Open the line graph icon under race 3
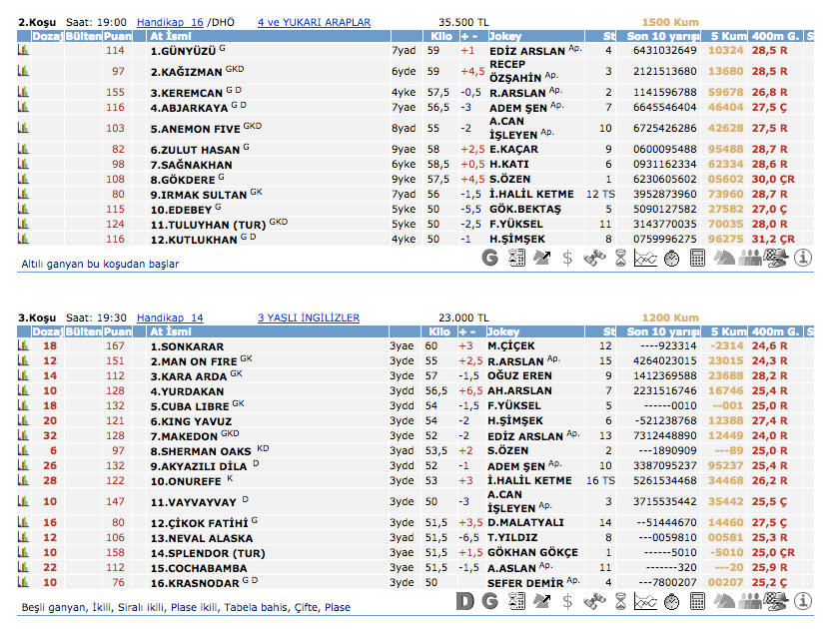840x629 pixels. tap(646, 602)
